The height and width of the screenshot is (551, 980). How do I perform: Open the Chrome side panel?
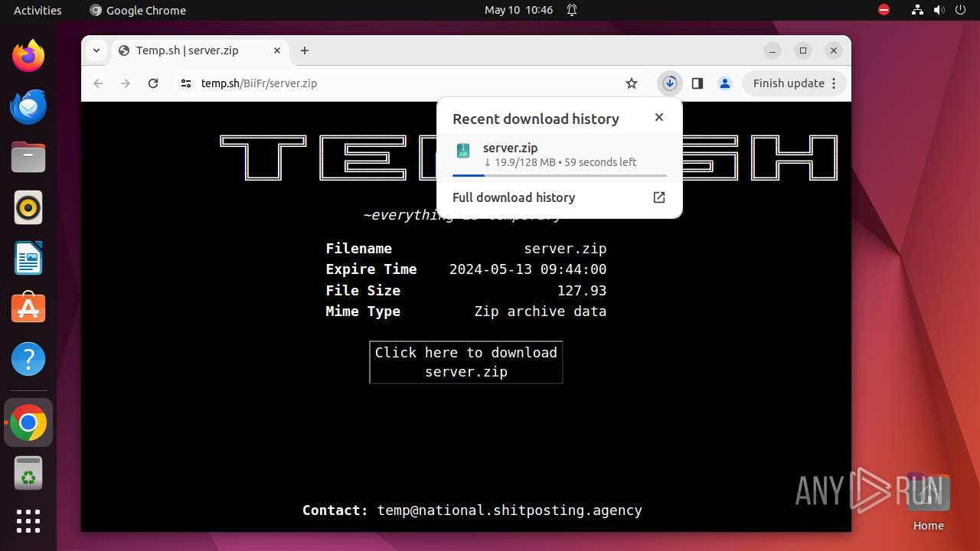tap(697, 83)
